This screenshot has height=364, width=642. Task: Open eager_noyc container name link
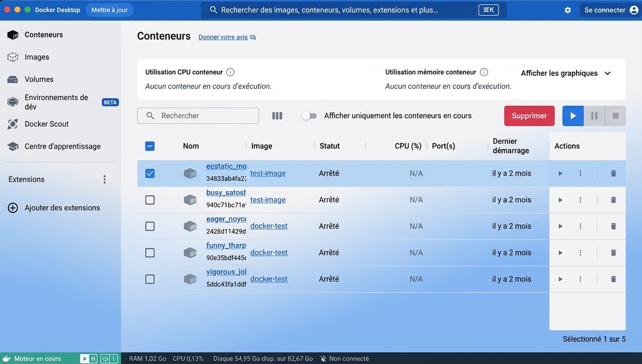(226, 219)
